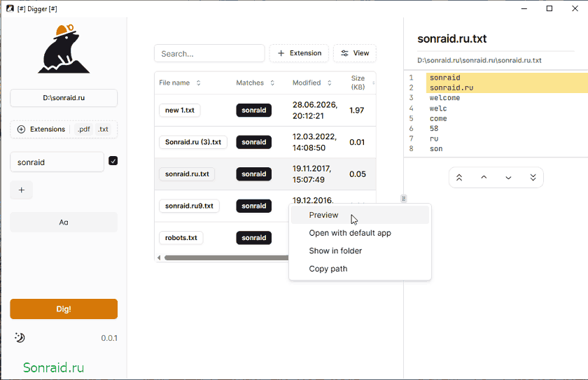This screenshot has height=380, width=588.
Task: Select file new 1.txt
Action: pyautogui.click(x=180, y=110)
